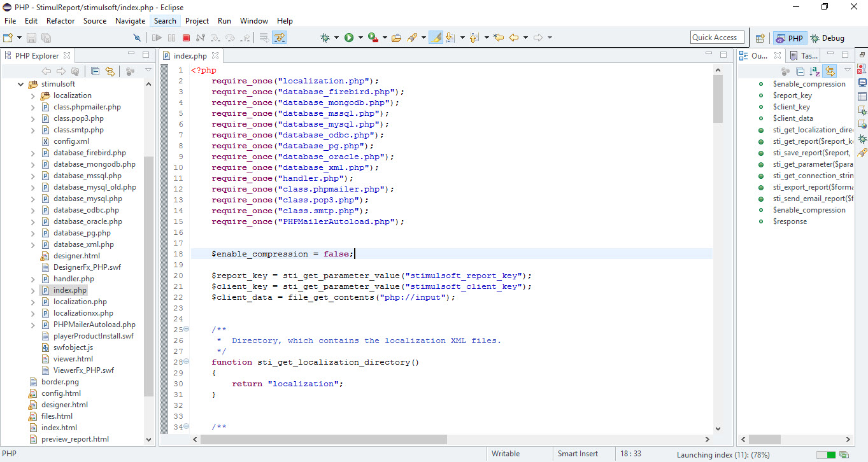Open the Refactor menu

60,20
